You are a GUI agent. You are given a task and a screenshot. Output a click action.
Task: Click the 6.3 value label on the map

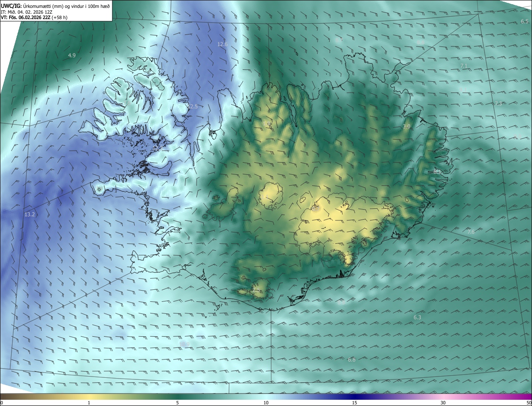pyautogui.click(x=417, y=317)
